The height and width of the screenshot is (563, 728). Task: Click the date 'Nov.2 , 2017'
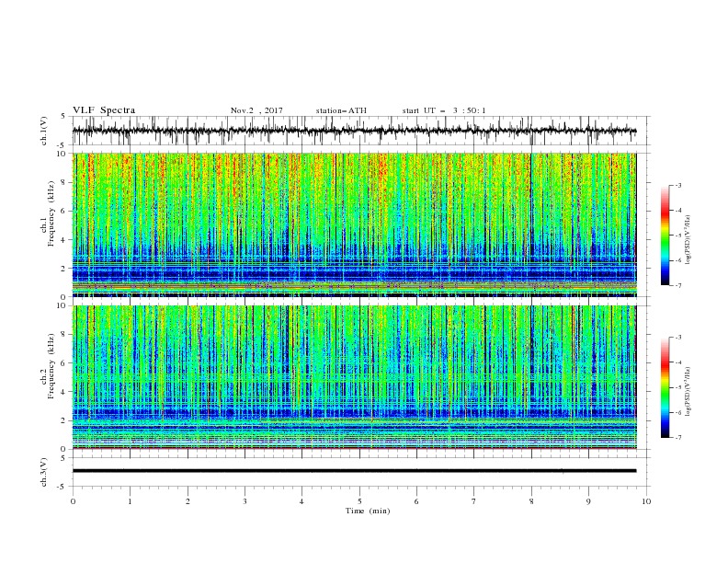(256, 110)
